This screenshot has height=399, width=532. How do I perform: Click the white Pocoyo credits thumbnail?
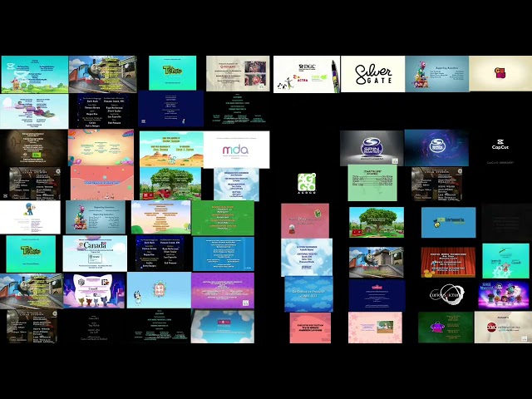click(x=30, y=217)
